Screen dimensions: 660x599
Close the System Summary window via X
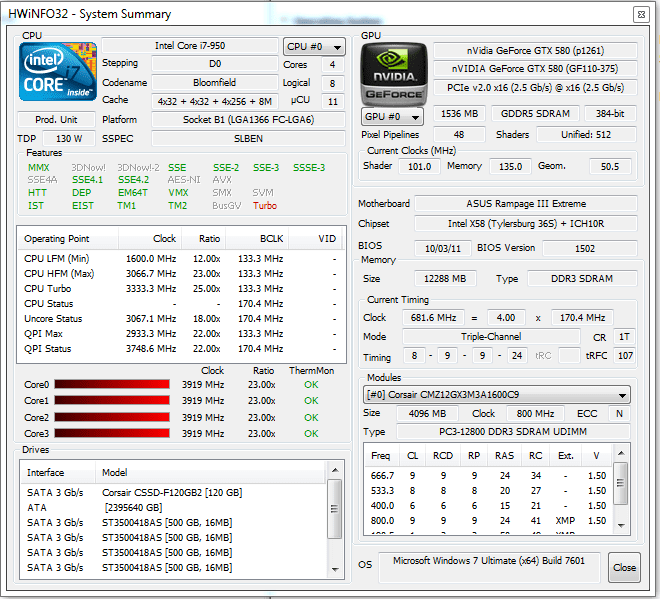tap(641, 14)
